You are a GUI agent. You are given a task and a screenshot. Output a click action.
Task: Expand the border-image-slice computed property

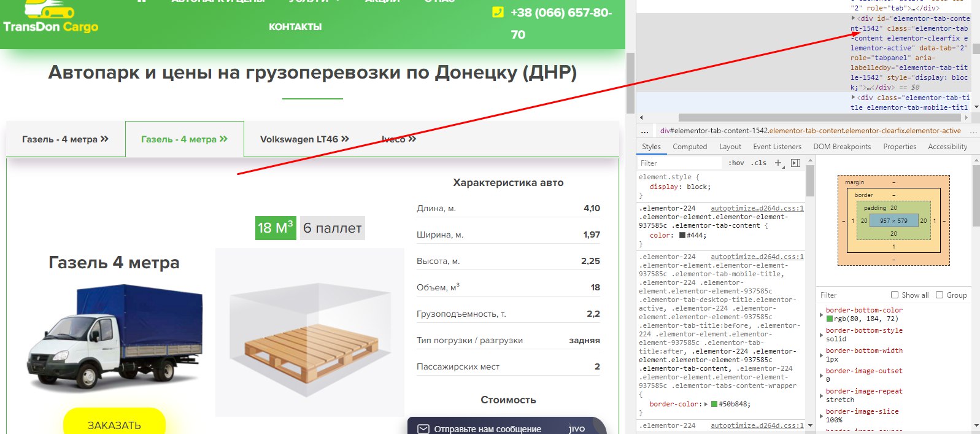pos(822,416)
